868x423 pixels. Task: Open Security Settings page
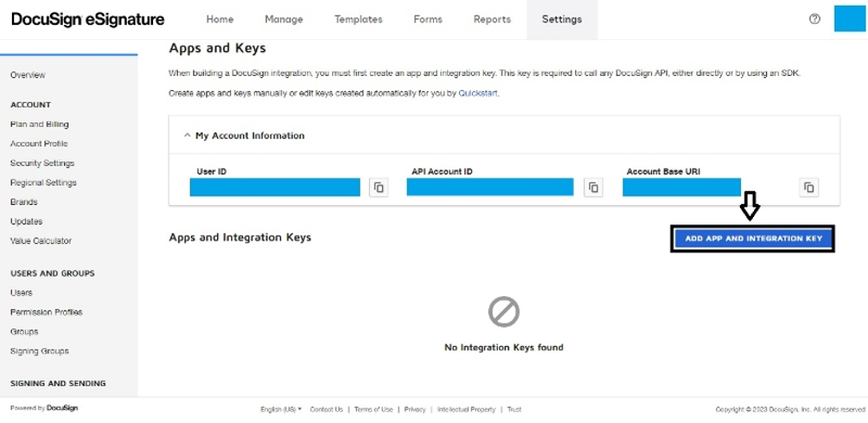(x=42, y=163)
